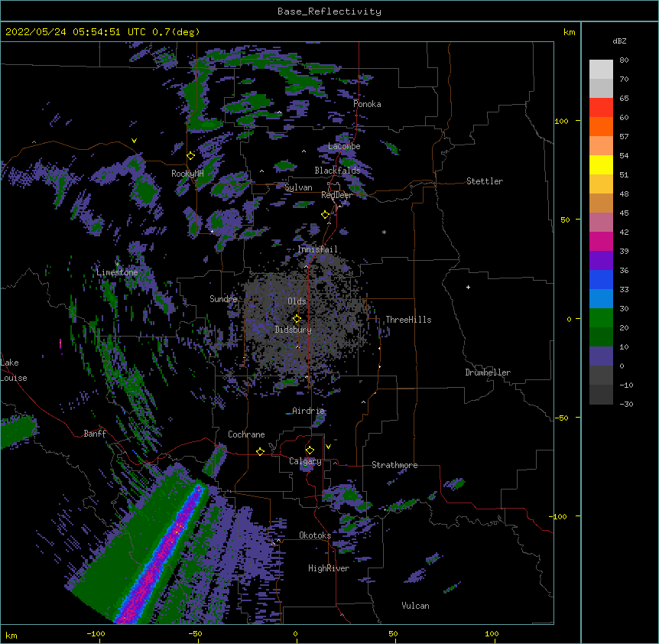Click the yellow V marker northwest of RockyMH
Screen dimensions: 659x644
coord(134,141)
